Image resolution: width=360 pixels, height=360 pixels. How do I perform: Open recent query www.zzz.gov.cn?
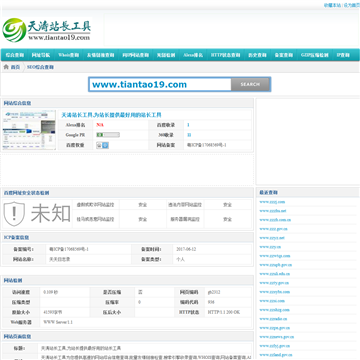click(273, 229)
